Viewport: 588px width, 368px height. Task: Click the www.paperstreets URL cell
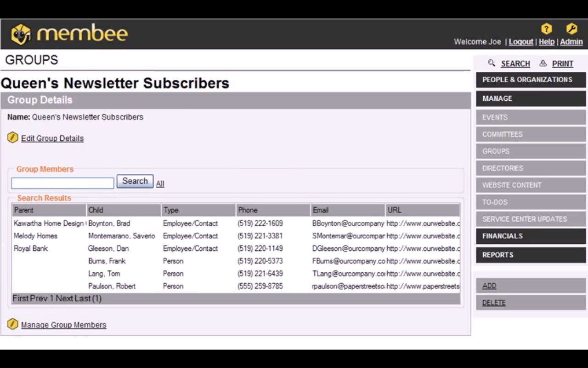[x=423, y=286]
